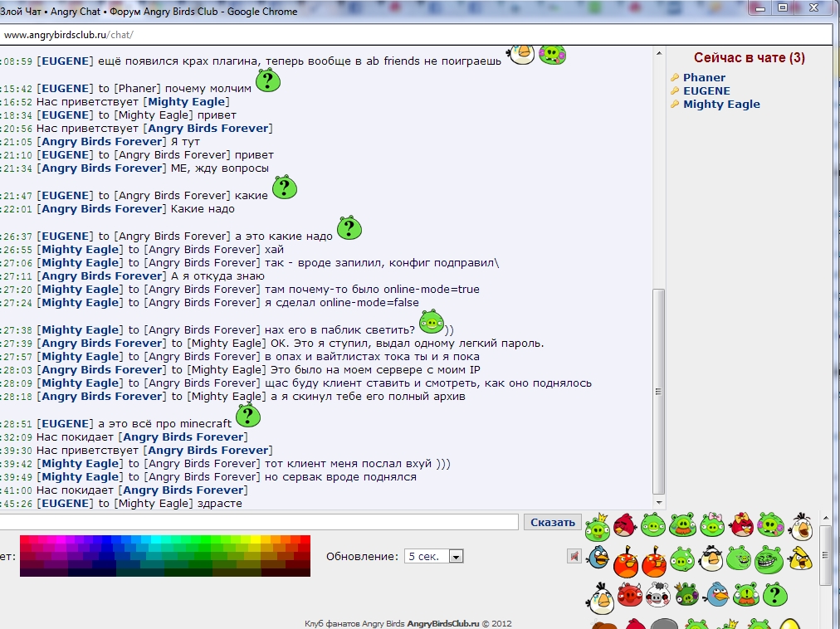Click the key icon beside EUGENE in user list
This screenshot has width=840, height=629.
click(675, 91)
